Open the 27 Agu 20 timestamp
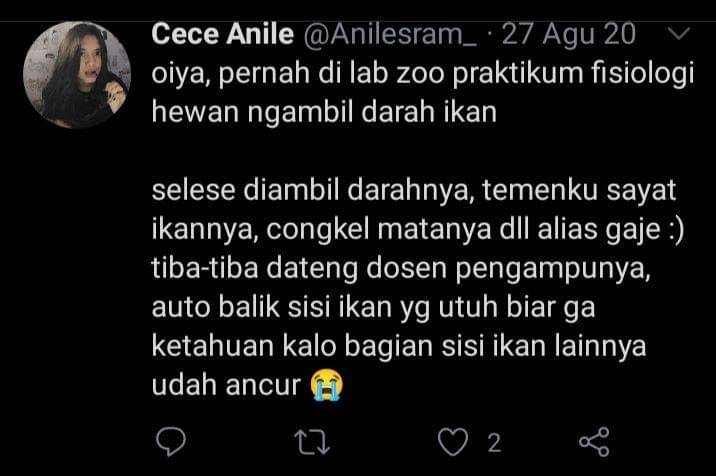This screenshot has width=716, height=476. coord(569,34)
